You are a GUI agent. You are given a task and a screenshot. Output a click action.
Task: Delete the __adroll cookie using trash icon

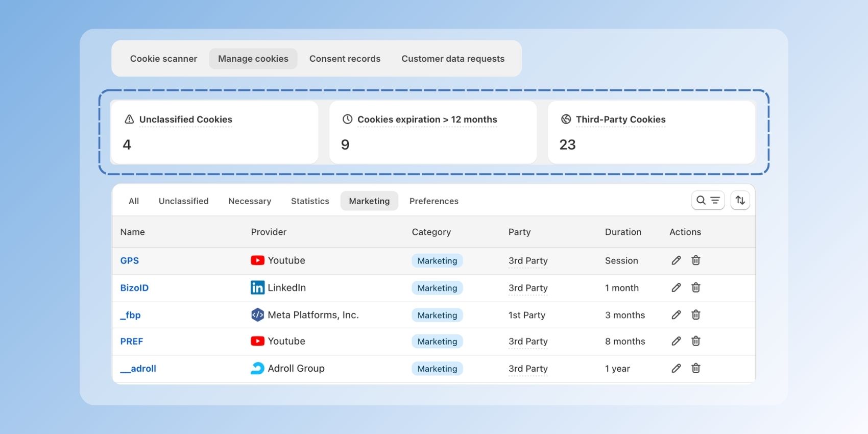pos(695,368)
